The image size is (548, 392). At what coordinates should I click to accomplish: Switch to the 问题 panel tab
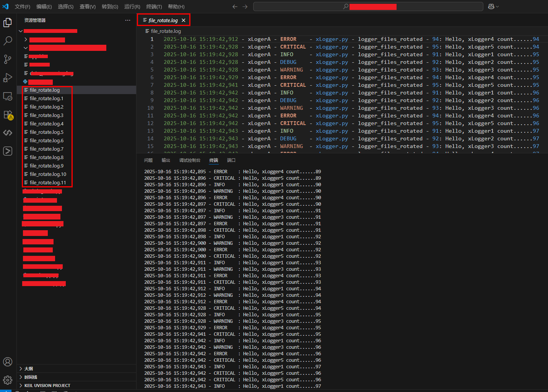click(148, 160)
